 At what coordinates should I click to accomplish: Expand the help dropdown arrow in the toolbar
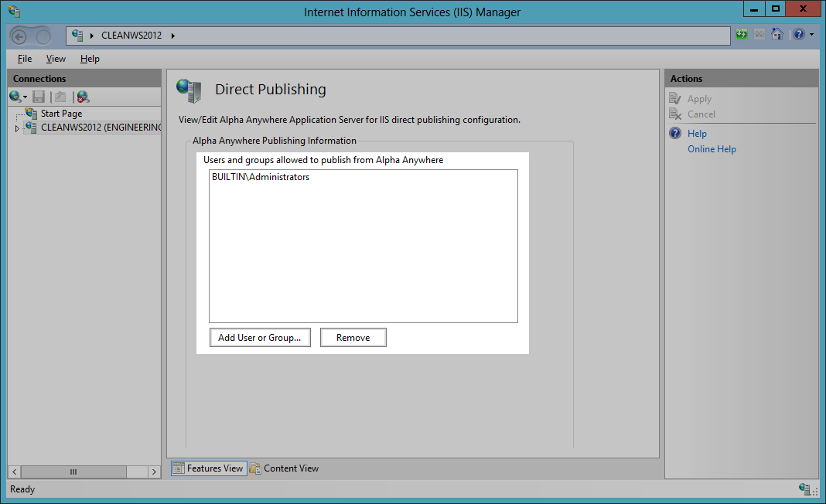(x=812, y=35)
